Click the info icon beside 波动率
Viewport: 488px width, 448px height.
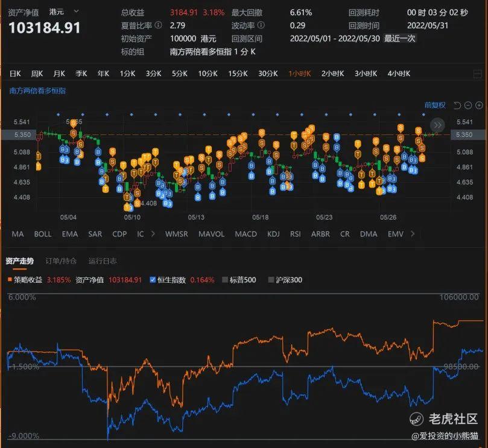coord(261,25)
